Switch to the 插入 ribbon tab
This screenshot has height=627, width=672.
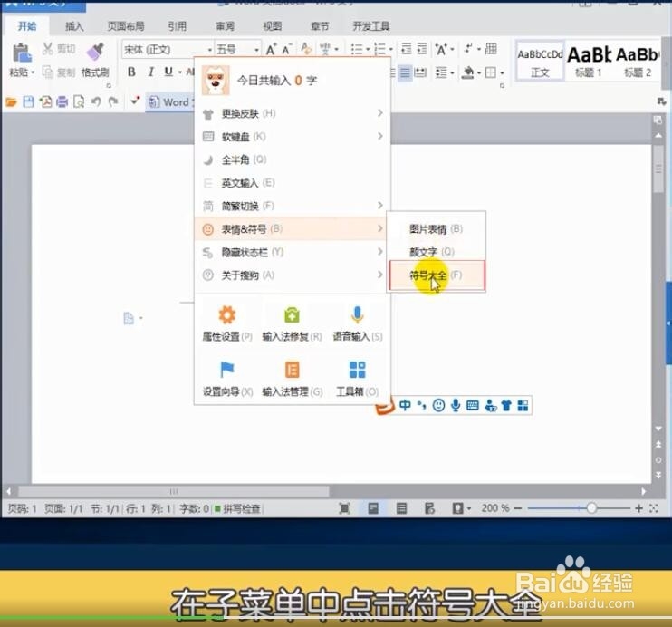[74, 26]
